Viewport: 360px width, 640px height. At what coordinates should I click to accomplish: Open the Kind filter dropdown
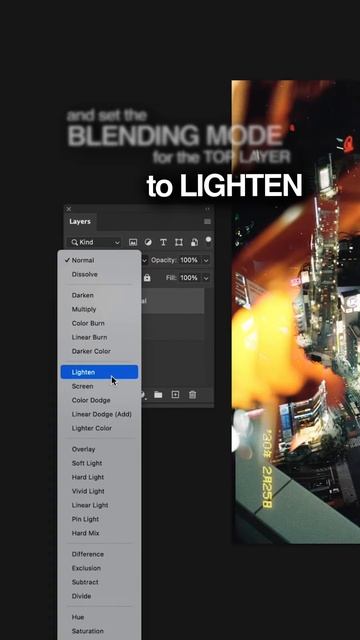point(94,242)
